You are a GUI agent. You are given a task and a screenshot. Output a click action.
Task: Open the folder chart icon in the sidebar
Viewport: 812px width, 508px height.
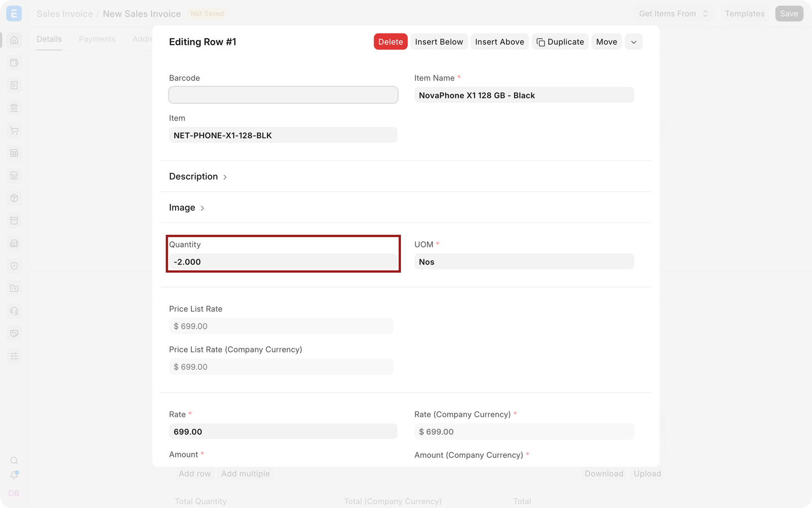tap(14, 288)
